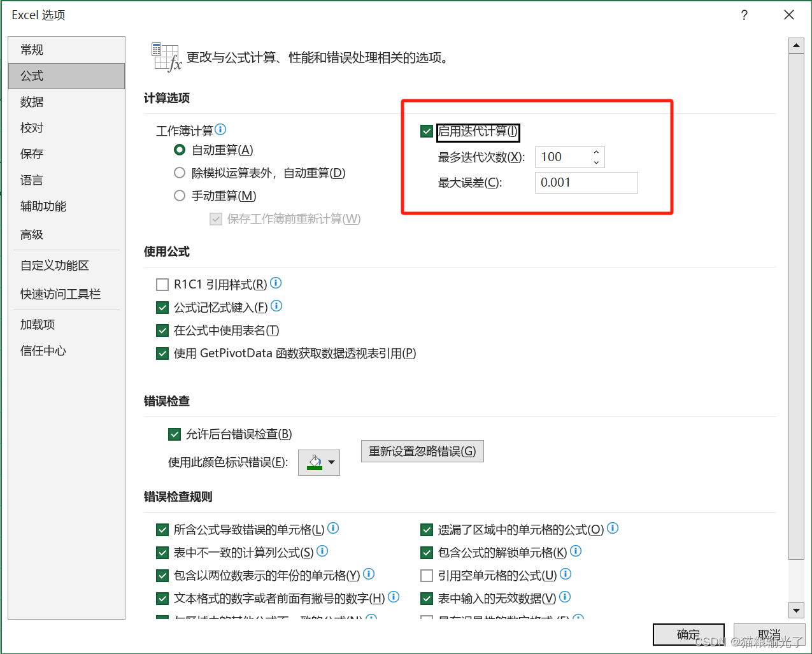Screen dimensions: 812x654
Task: Click info icon beside 所含公式导致错误的单元格
Action: tap(333, 528)
